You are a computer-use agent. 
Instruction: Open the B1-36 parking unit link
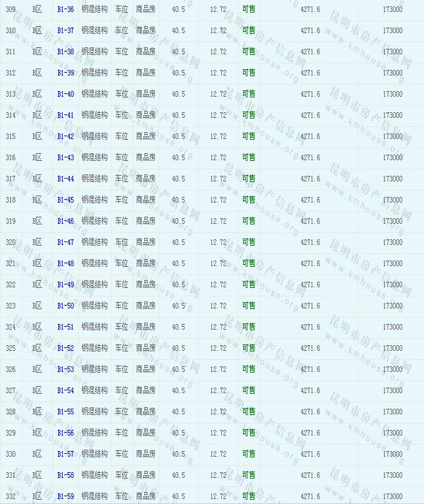pyautogui.click(x=65, y=10)
